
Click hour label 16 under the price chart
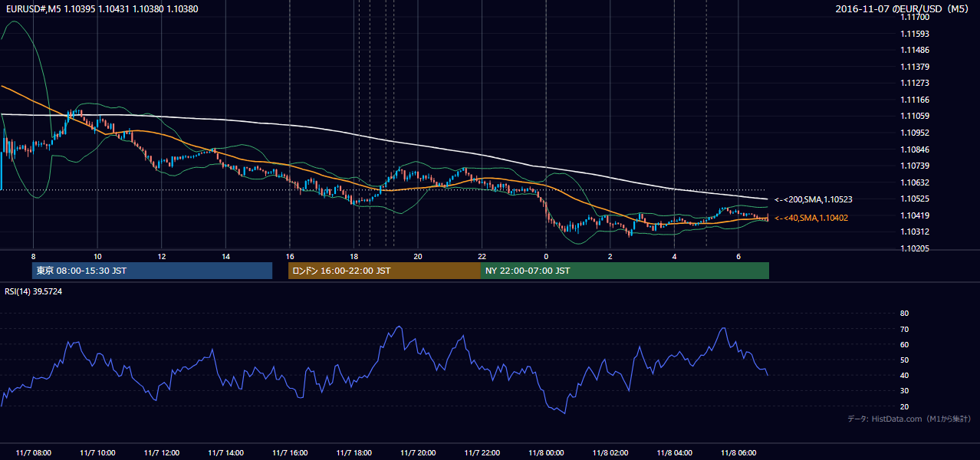(290, 255)
